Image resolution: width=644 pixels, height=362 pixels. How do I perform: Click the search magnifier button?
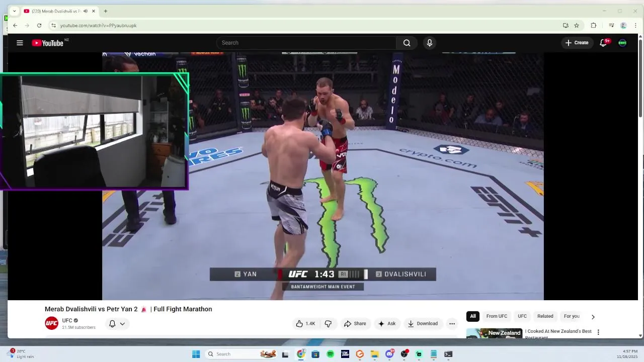pos(407,43)
